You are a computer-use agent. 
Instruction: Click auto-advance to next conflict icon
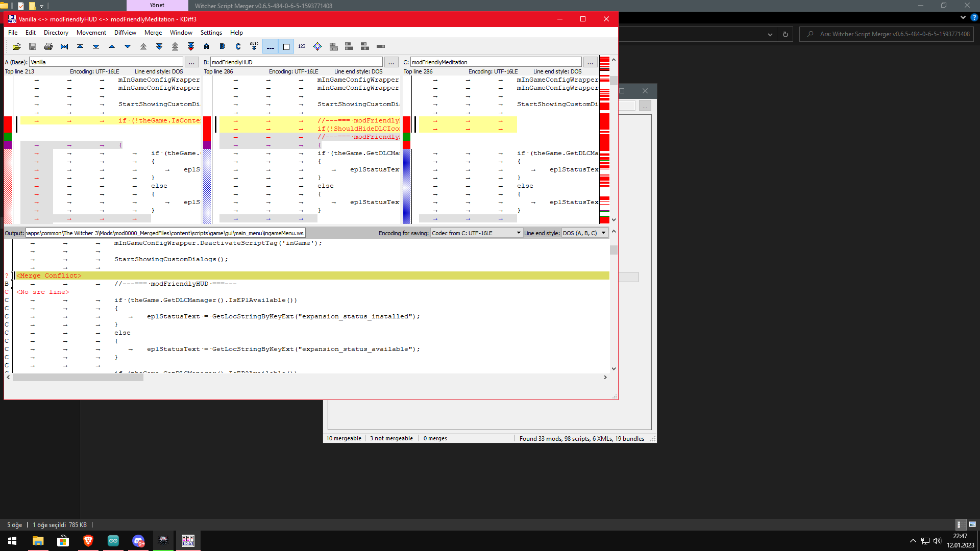254,46
